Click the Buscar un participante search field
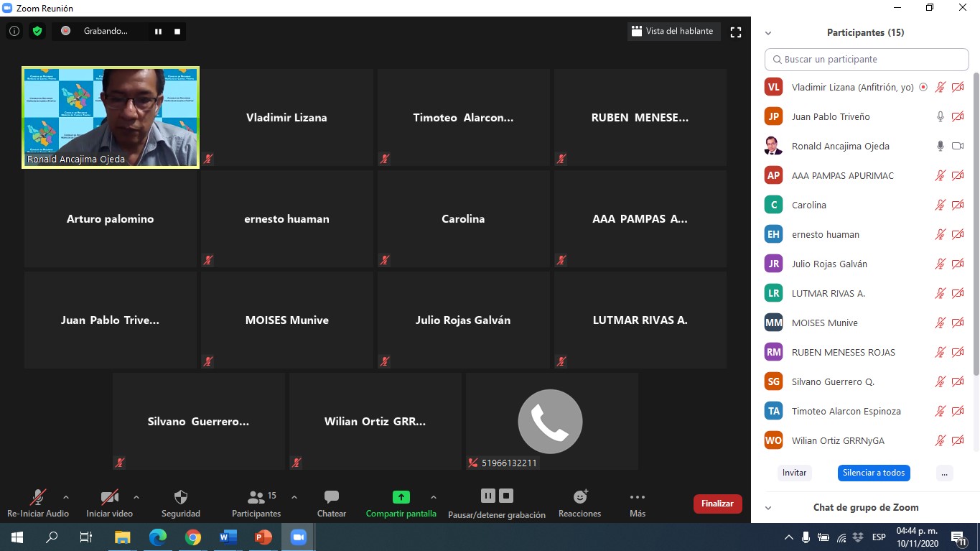The image size is (980, 551). (867, 60)
